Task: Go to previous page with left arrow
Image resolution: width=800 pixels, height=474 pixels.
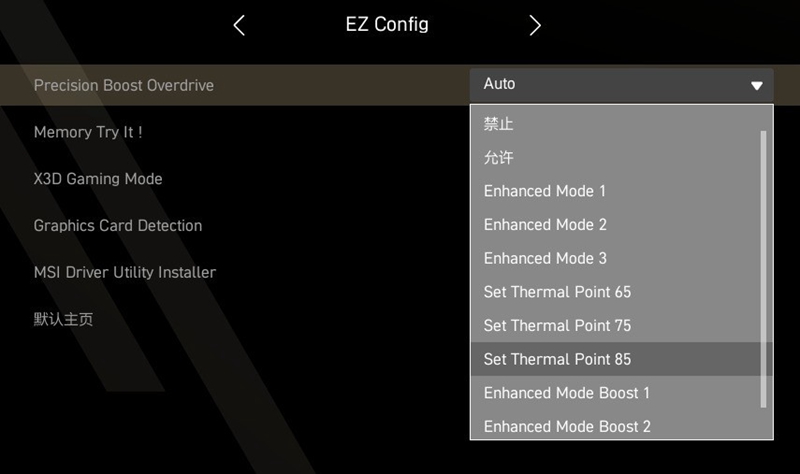Action: [239, 26]
